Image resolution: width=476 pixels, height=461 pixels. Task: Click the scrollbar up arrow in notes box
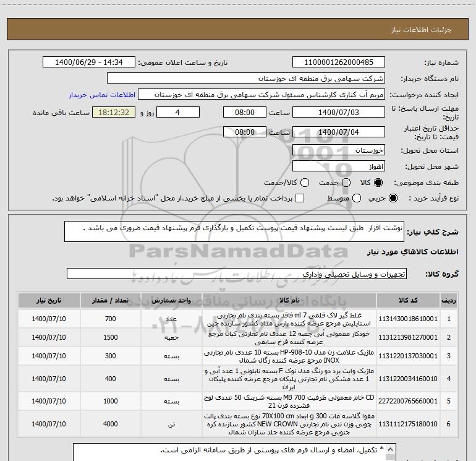pyautogui.click(x=391, y=449)
